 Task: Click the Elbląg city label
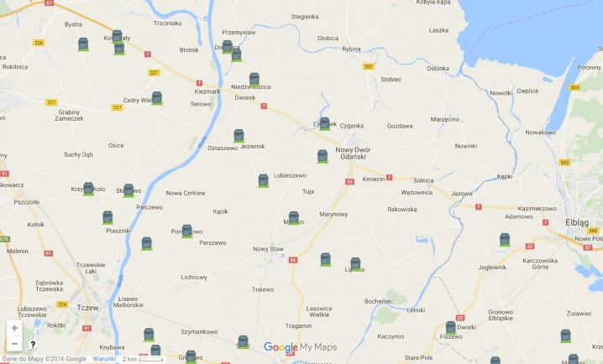pos(577,223)
